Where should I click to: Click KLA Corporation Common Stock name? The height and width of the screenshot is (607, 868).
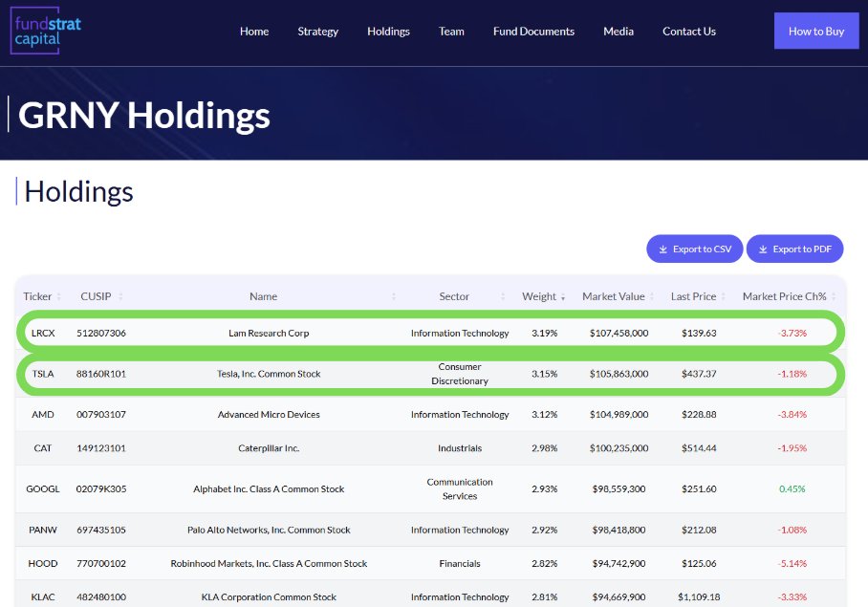[x=269, y=597]
